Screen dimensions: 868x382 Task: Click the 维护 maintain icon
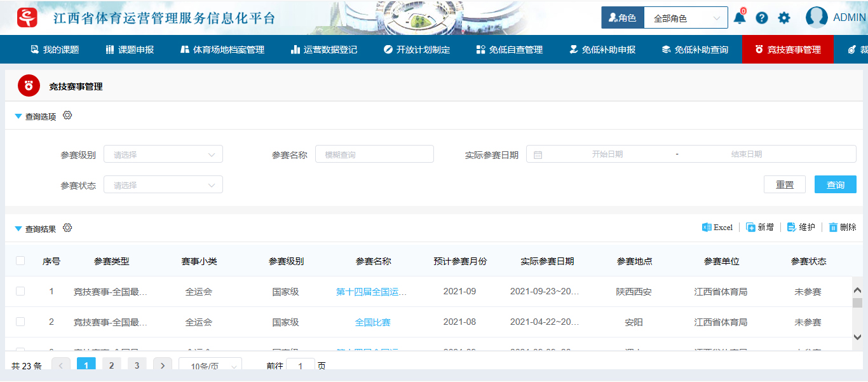791,228
